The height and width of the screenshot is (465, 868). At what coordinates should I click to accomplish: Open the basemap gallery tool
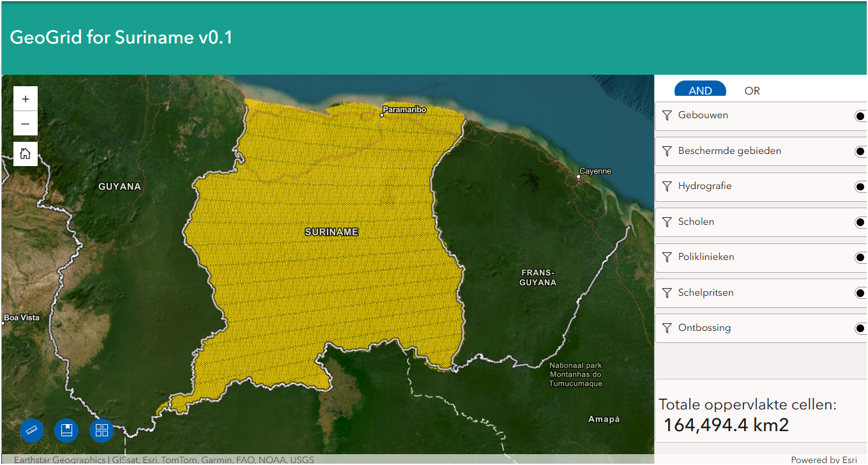coord(102,431)
